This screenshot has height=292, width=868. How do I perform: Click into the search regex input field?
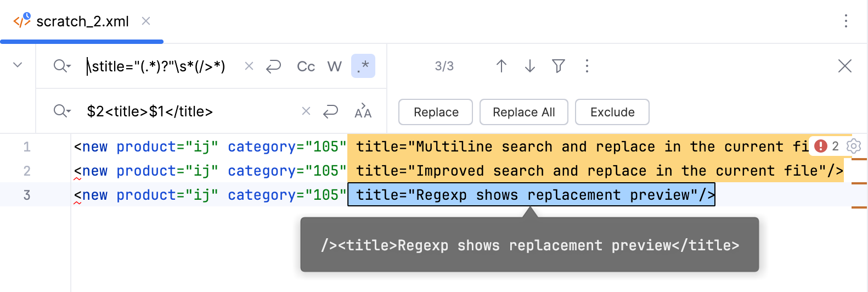pos(159,66)
